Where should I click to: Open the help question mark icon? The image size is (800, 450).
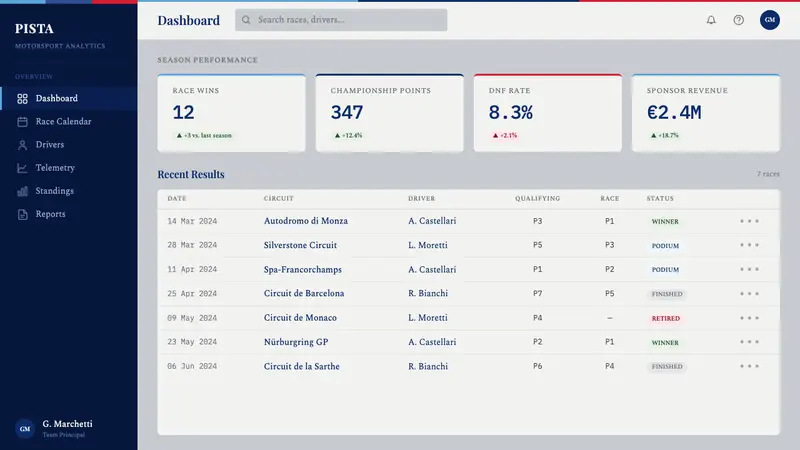click(738, 20)
